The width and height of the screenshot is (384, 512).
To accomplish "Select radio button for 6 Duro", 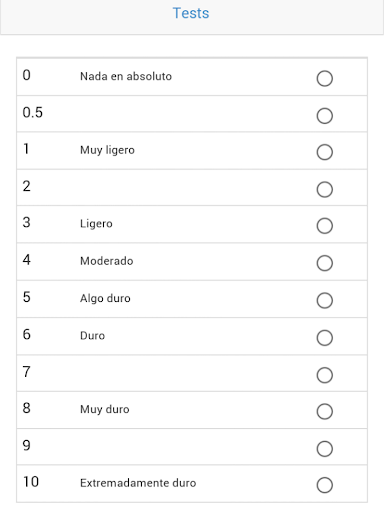I will pos(325,338).
